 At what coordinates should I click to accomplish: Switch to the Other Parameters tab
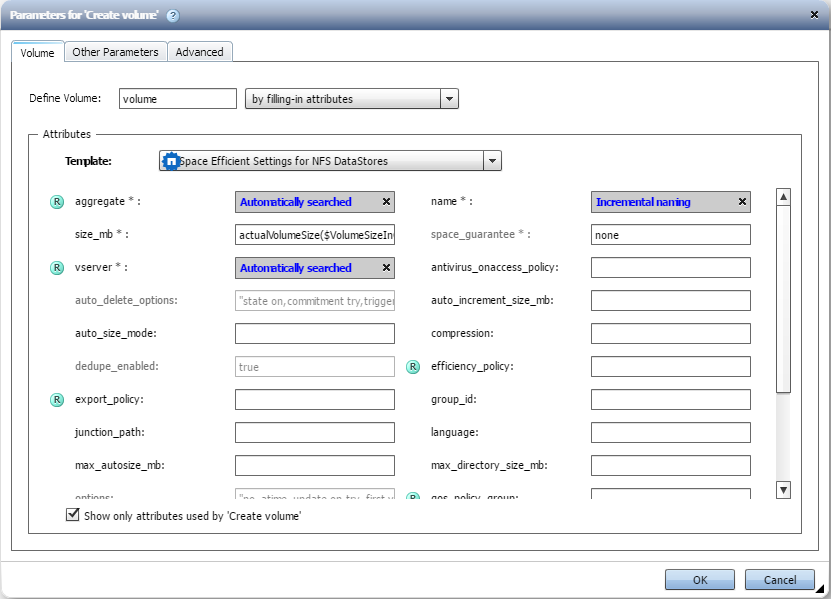point(113,52)
